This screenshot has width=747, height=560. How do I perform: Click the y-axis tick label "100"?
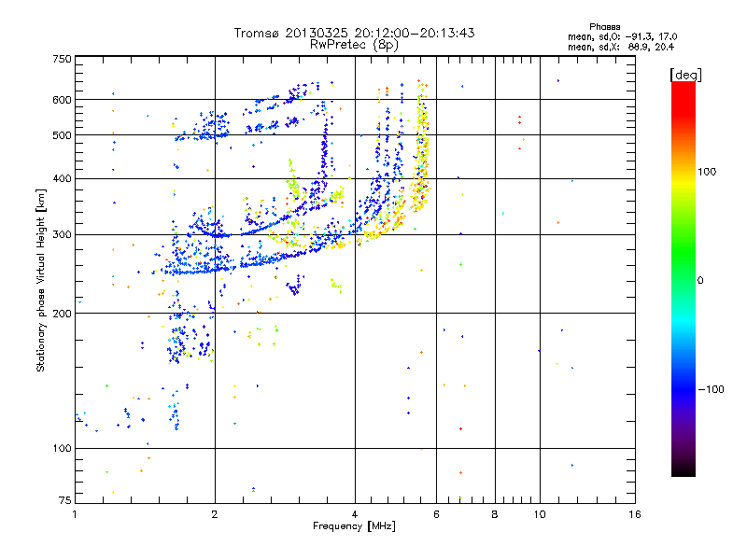(x=62, y=449)
